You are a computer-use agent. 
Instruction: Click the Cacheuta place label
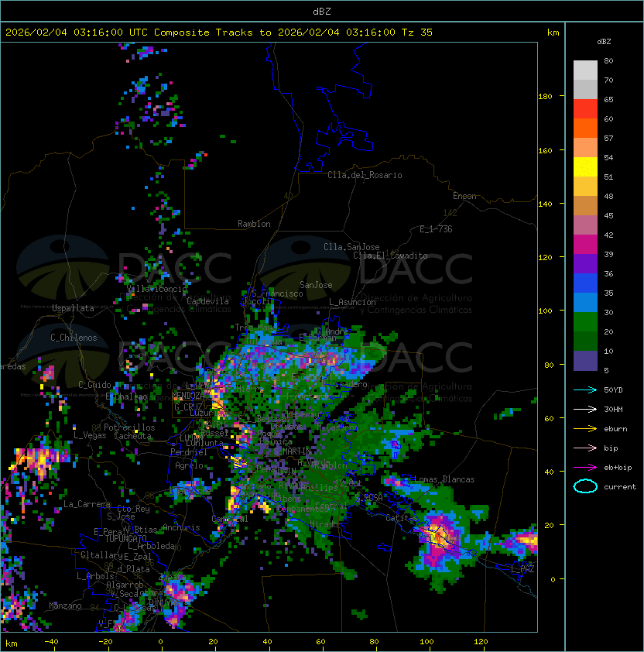point(132,436)
